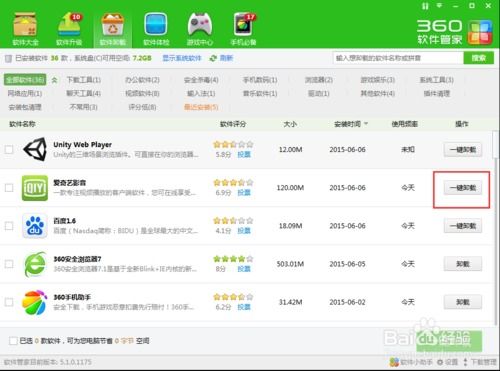
Task: Tick the 360安全浏览器7 row checkbox
Action: [x=9, y=264]
